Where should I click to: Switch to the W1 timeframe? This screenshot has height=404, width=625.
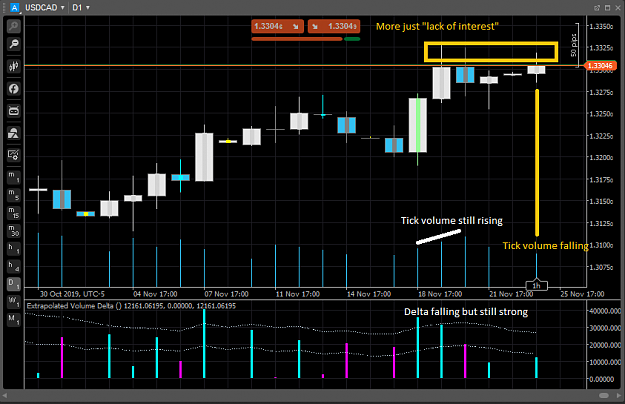point(14,302)
